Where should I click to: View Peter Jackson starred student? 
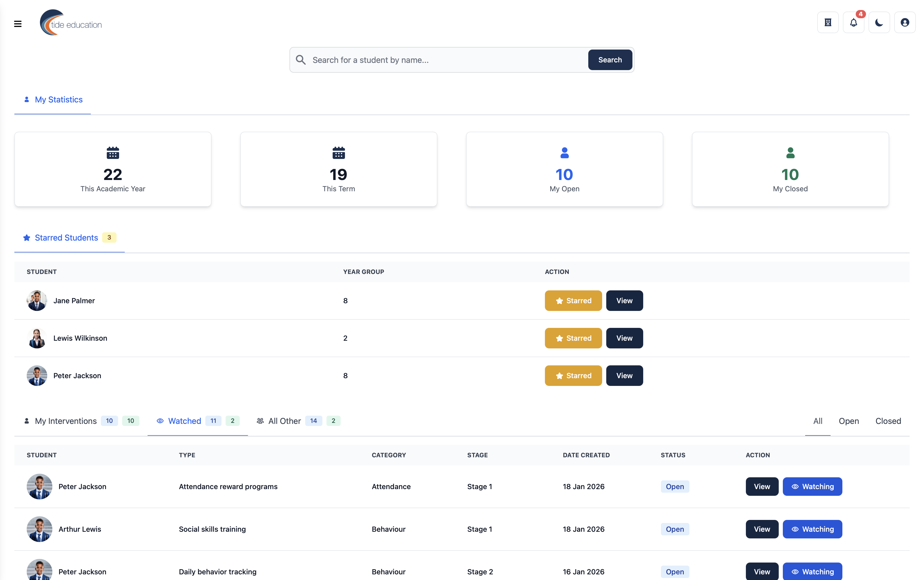click(624, 376)
